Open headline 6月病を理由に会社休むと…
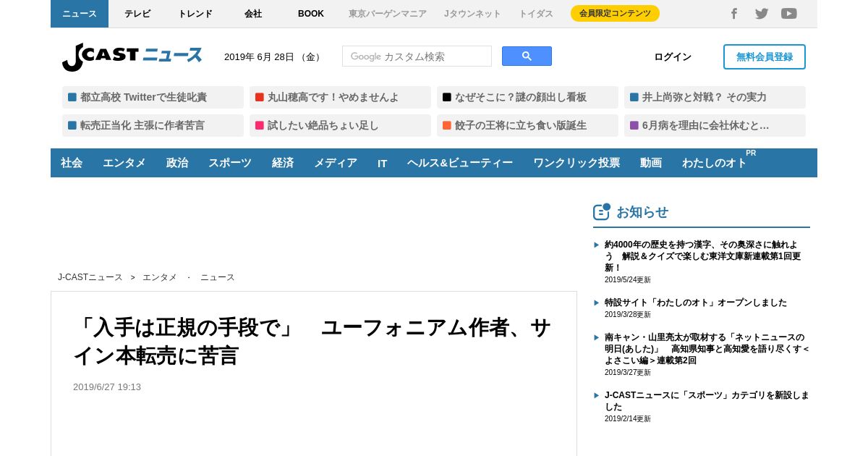Viewport: 868px width, 456px height. point(715,125)
